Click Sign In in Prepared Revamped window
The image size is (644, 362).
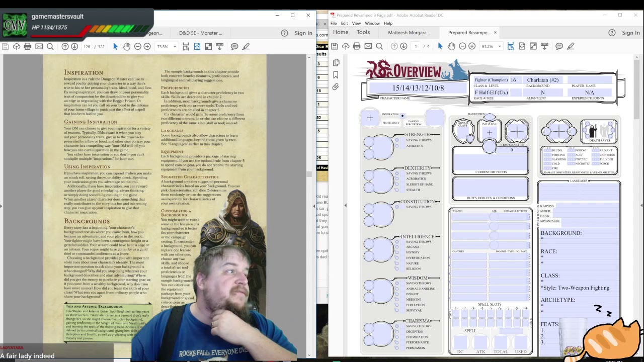[x=631, y=33]
